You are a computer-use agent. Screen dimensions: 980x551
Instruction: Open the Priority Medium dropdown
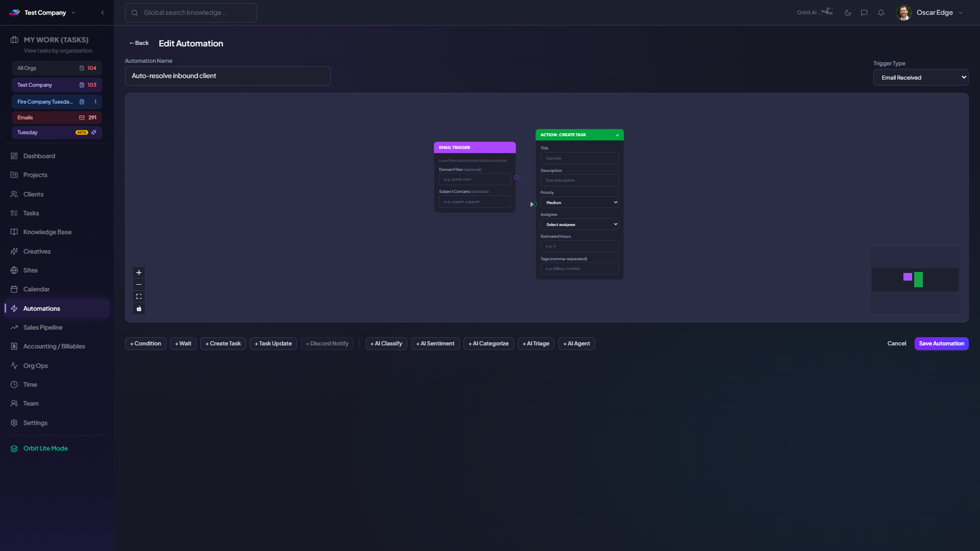coord(579,203)
